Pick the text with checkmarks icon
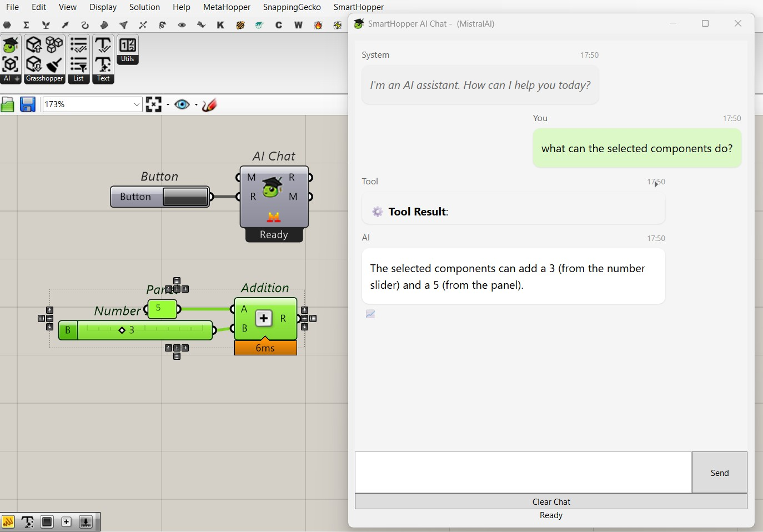Image resolution: width=763 pixels, height=532 pixels. click(x=103, y=45)
